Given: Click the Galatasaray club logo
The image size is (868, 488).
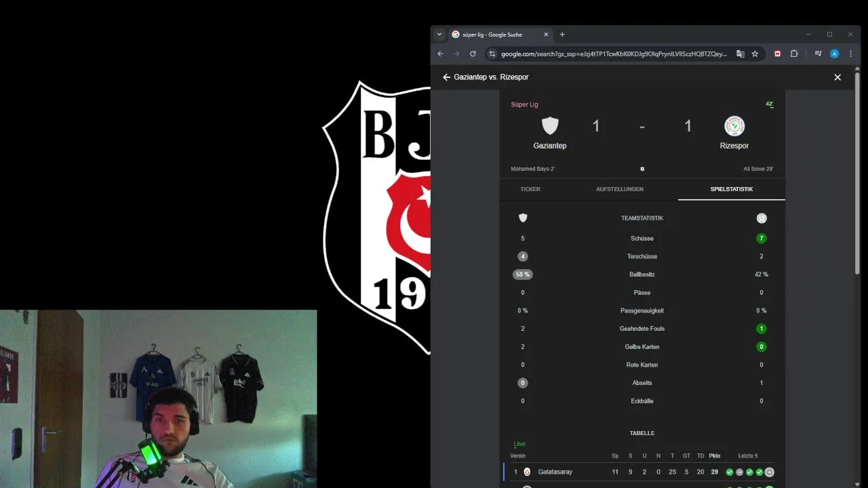Looking at the screenshot, I should tap(528, 472).
